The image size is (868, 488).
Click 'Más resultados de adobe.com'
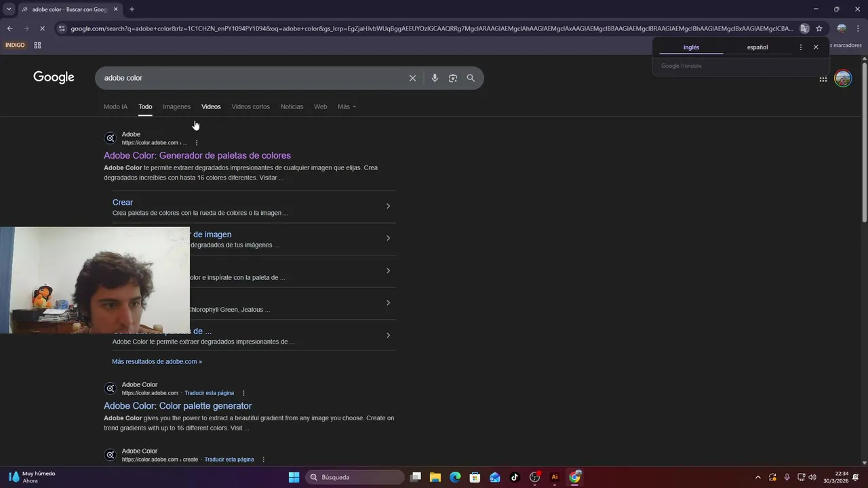[157, 361]
